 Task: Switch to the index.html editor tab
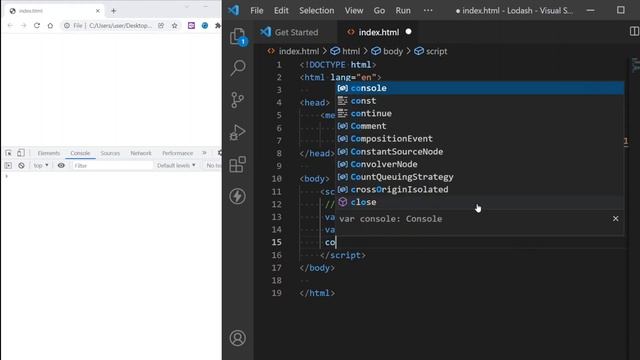[x=379, y=32]
